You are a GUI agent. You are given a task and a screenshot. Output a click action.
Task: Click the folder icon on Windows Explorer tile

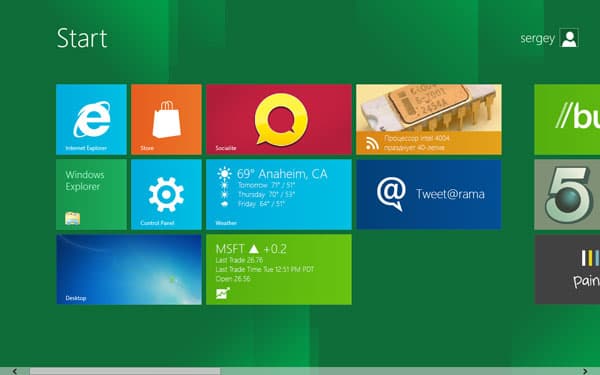(73, 218)
